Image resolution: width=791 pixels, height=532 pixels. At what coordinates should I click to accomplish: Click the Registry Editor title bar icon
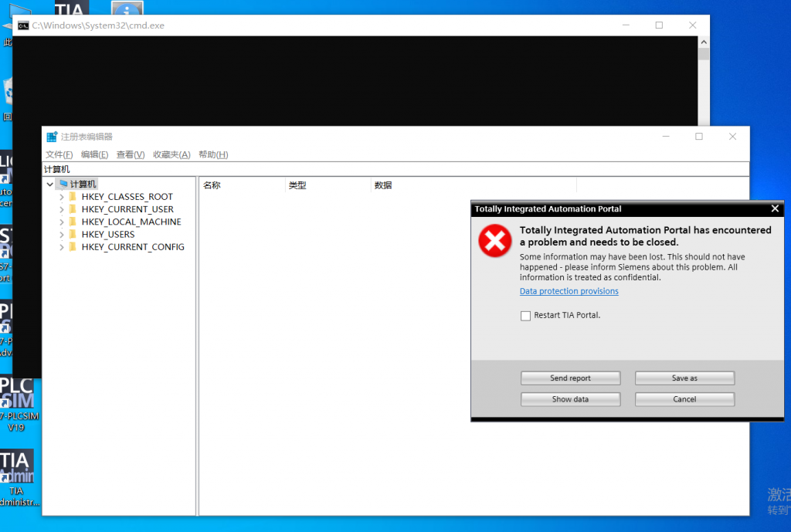(x=52, y=137)
